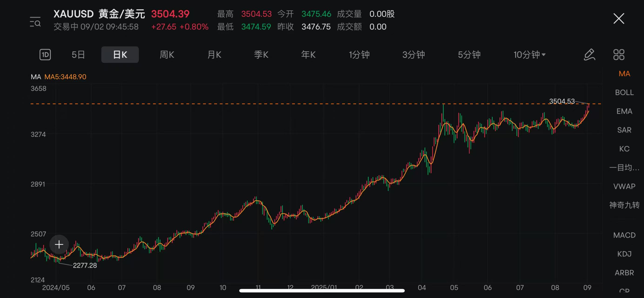
Task: Click the 3504.53 high price marker
Action: click(x=562, y=101)
